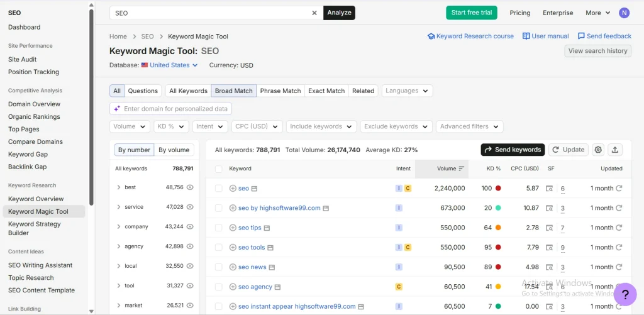Open the Intent filter dropdown
644x315 pixels.
210,126
